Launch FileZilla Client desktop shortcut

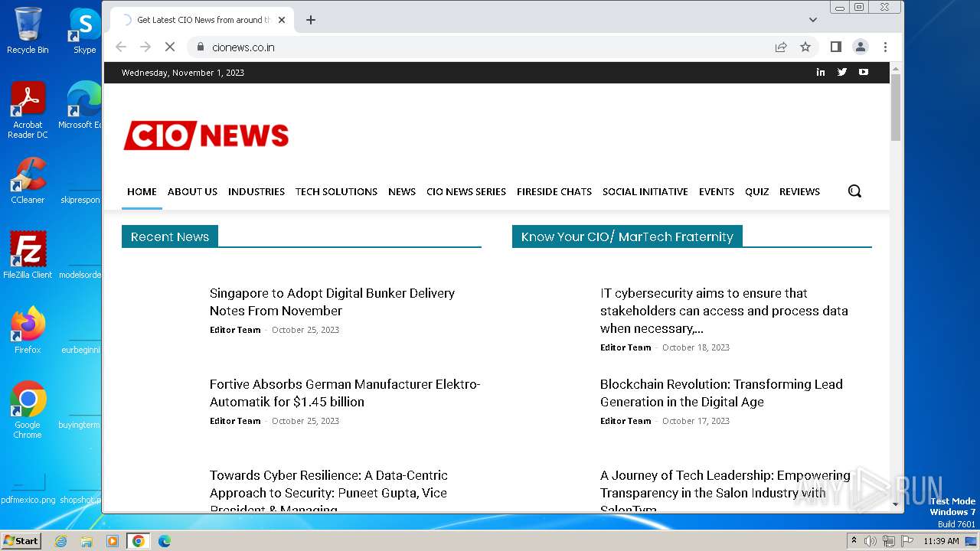[x=28, y=255]
